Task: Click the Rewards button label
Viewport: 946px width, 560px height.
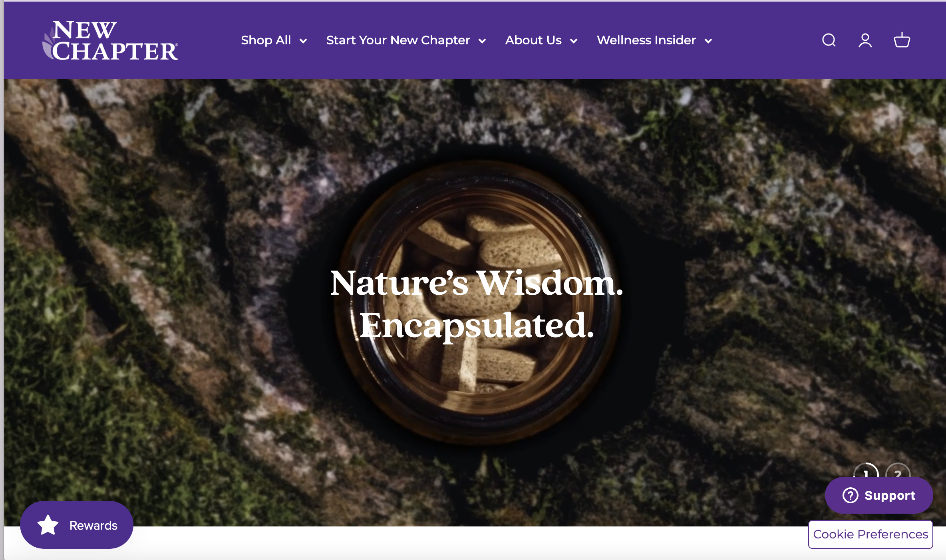Action: 93,525
